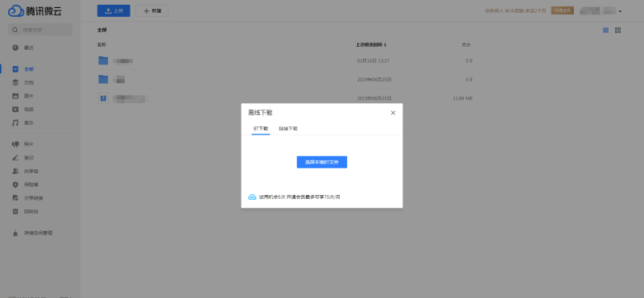Click the file icon of 11.84 MB item
The width and height of the screenshot is (644, 298).
[x=103, y=98]
